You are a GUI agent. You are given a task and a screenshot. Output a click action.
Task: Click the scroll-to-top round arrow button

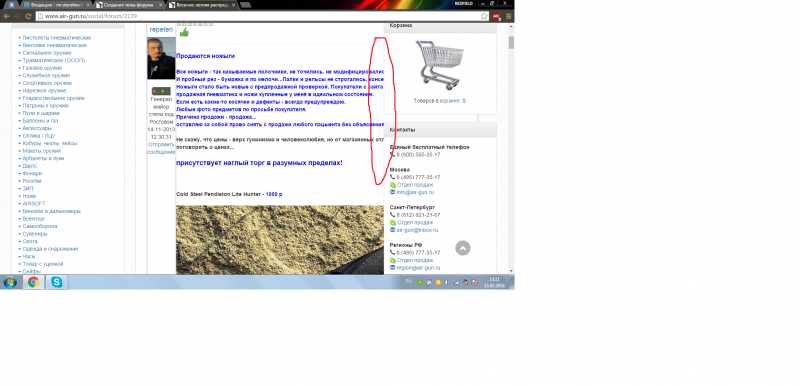pos(463,248)
